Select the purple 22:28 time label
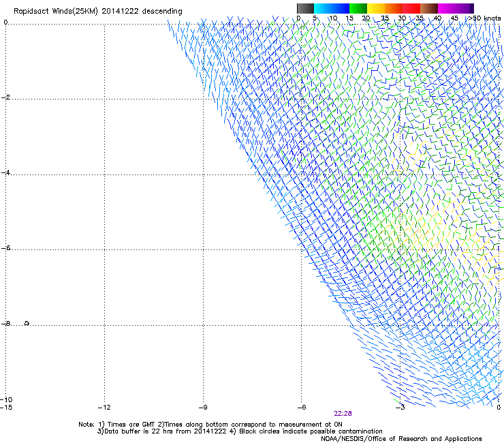 pyautogui.click(x=343, y=414)
